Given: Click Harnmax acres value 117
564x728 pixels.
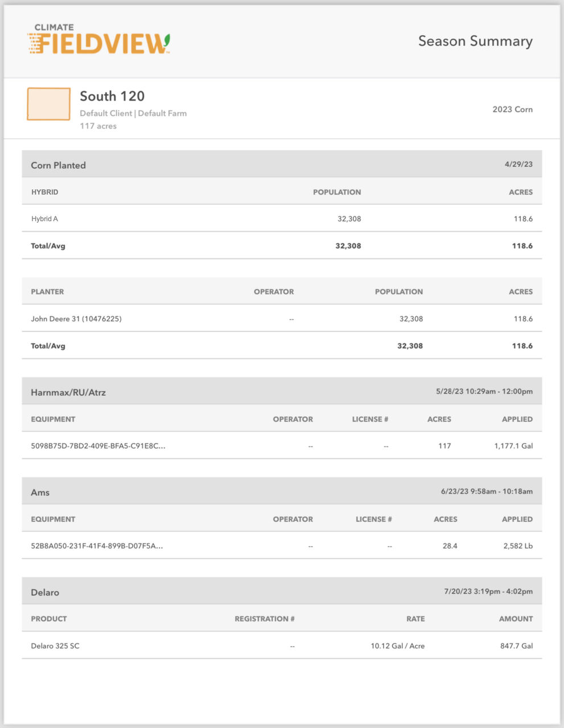Looking at the screenshot, I should tap(444, 446).
